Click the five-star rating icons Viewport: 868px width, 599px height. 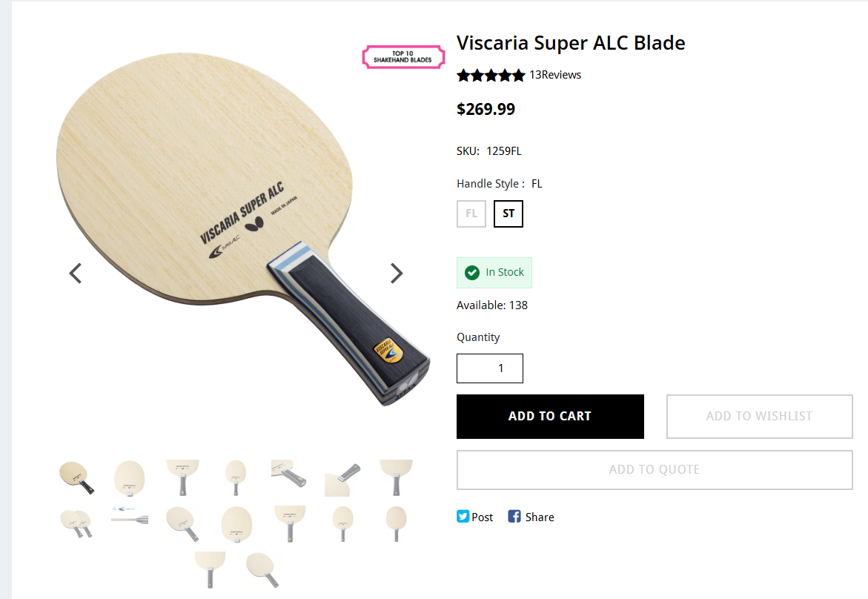[491, 75]
